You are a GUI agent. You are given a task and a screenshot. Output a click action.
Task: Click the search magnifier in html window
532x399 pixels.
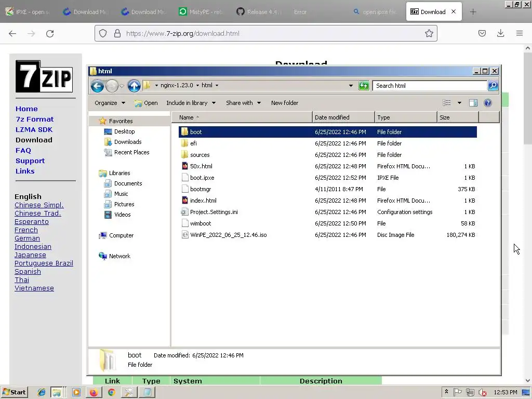(493, 86)
